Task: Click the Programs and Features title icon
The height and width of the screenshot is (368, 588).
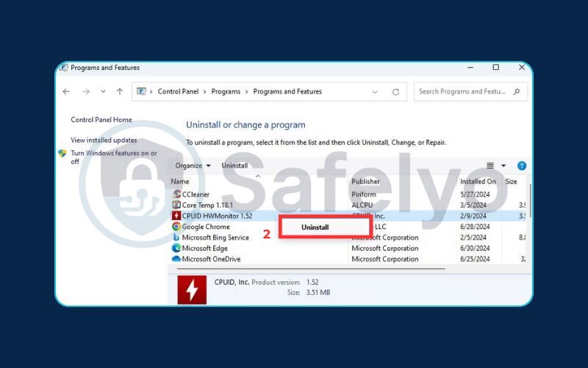Action: click(64, 68)
